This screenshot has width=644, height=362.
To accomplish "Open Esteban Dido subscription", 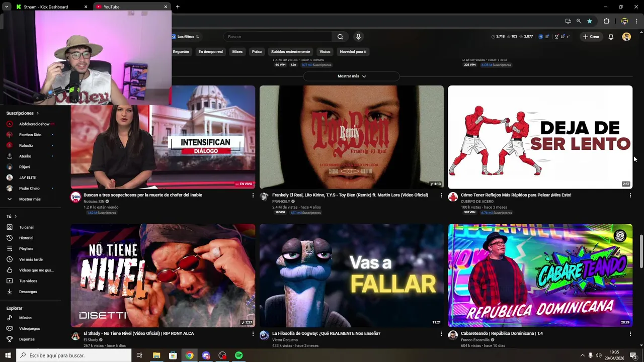I will pos(30,135).
